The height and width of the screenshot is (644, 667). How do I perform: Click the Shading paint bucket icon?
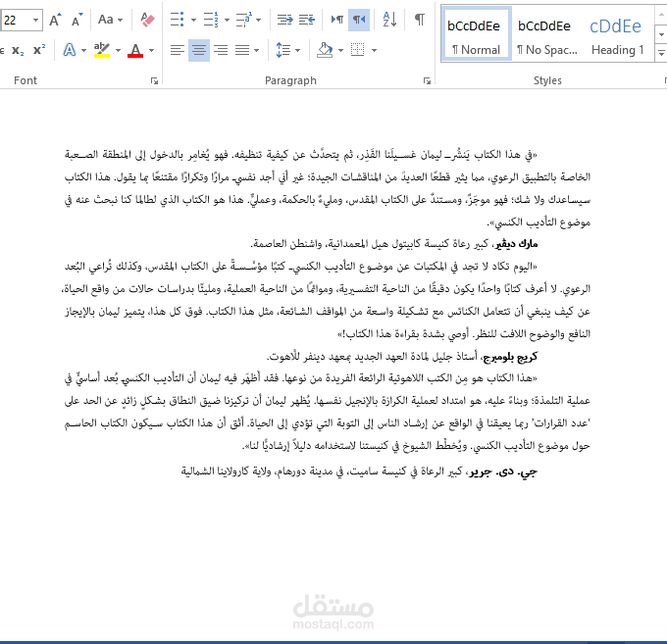(x=325, y=51)
